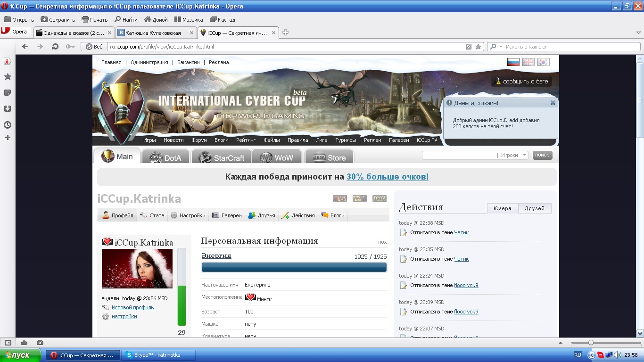Click the Opera Turbo gauge icon
The width and height of the screenshot is (644, 362).
pyautogui.click(x=40, y=343)
